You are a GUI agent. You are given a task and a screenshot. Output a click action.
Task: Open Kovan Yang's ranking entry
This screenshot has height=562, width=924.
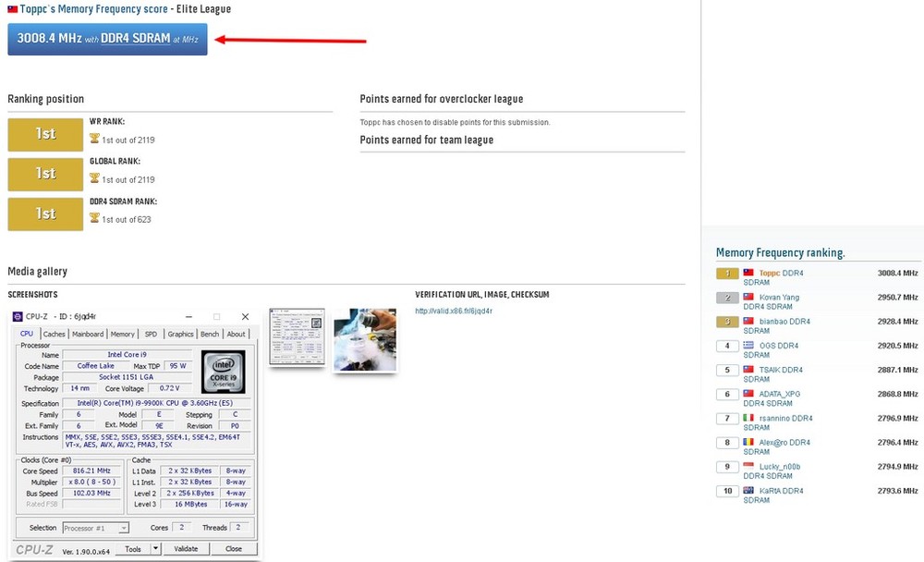click(779, 298)
